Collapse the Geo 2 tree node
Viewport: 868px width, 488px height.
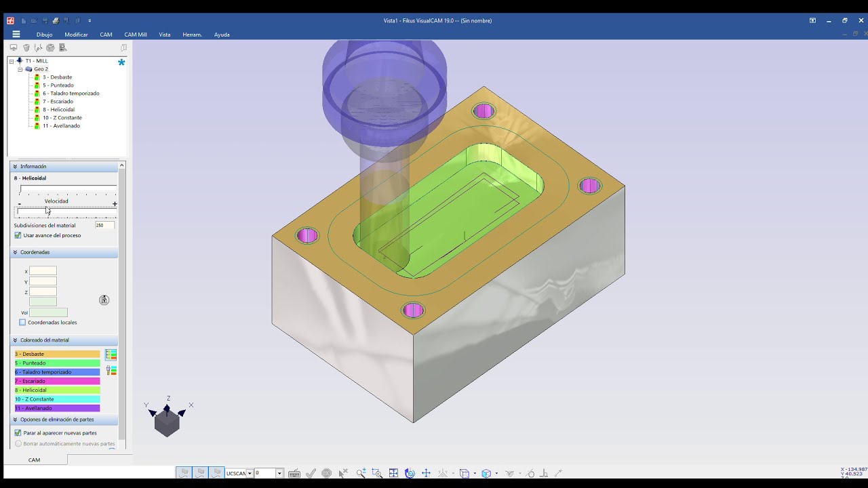click(x=20, y=69)
